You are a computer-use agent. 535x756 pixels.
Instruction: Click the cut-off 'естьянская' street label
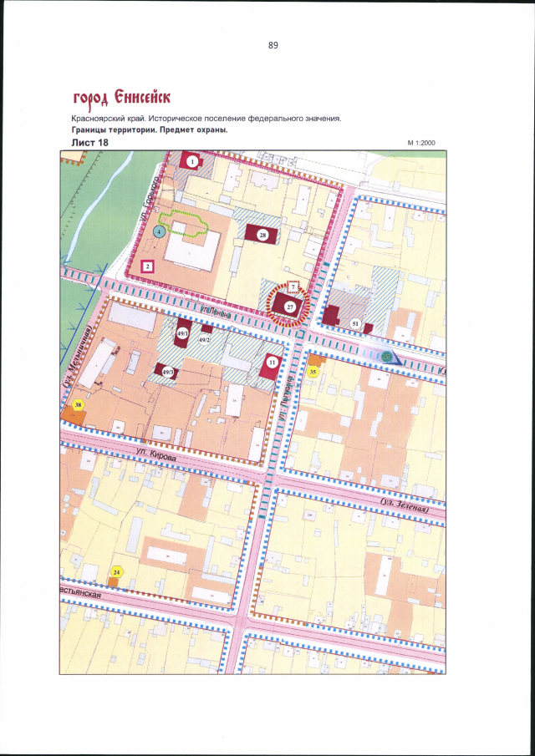click(x=80, y=594)
